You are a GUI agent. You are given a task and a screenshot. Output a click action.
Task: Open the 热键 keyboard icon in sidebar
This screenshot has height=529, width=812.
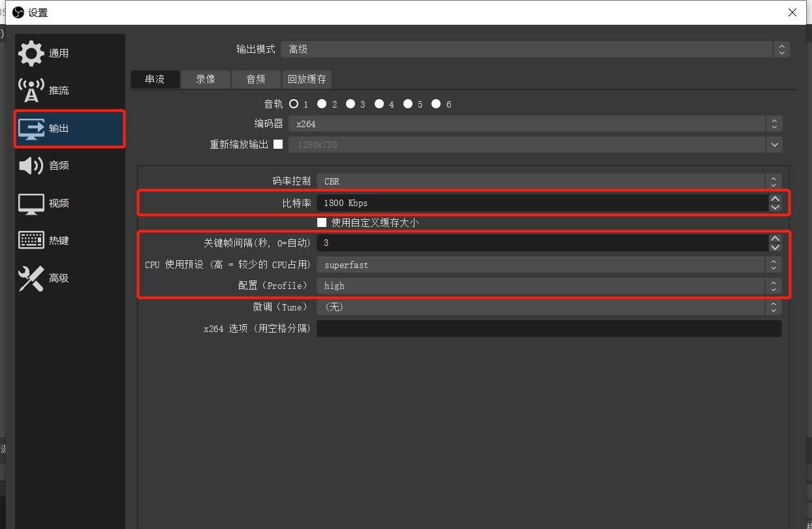click(x=31, y=240)
